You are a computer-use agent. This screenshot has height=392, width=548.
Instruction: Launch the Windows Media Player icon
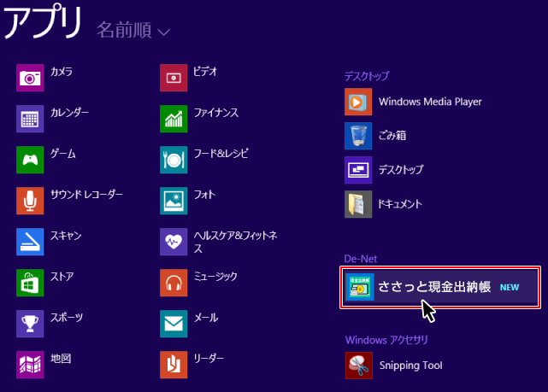(x=358, y=102)
